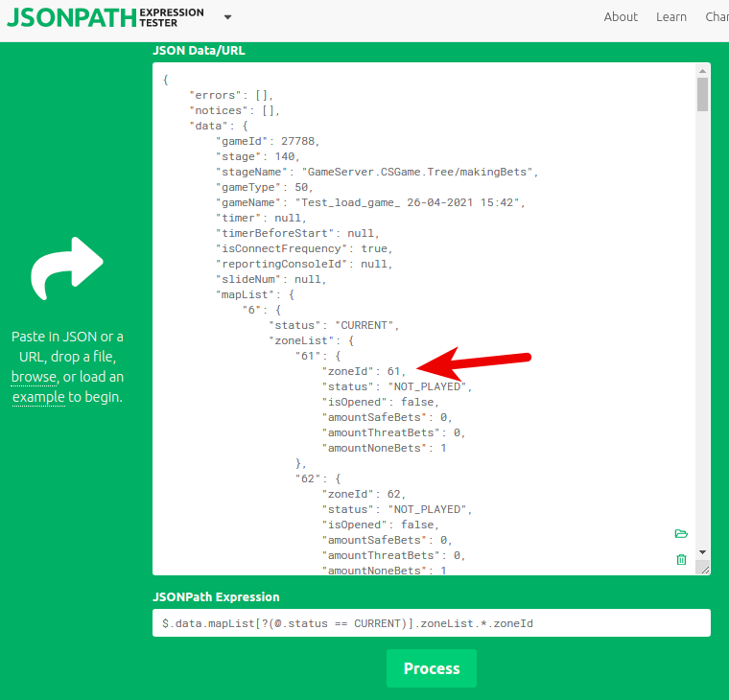
Task: Click the "gameName" line with Test_load_game_
Action: [370, 202]
